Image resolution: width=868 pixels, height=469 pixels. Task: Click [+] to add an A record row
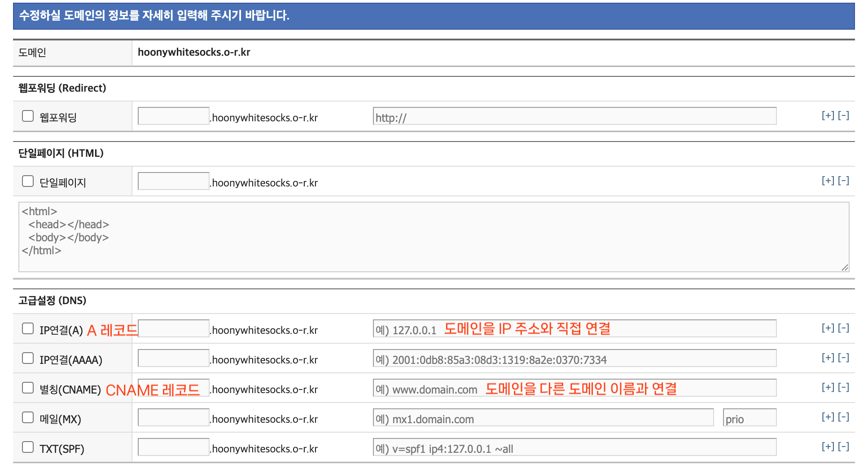[828, 328]
